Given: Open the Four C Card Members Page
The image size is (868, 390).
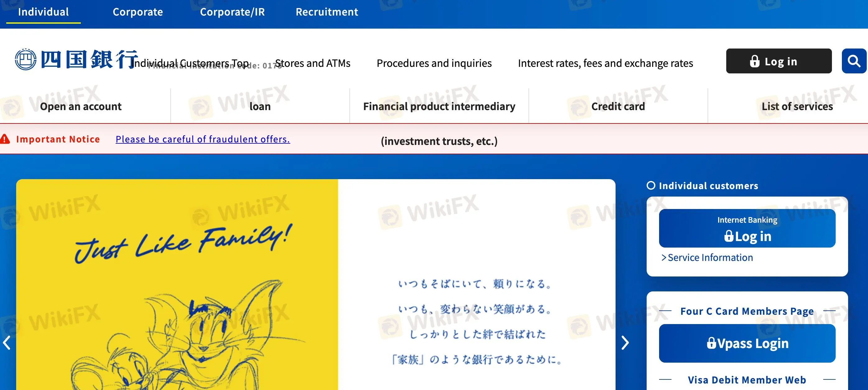Looking at the screenshot, I should [x=746, y=311].
